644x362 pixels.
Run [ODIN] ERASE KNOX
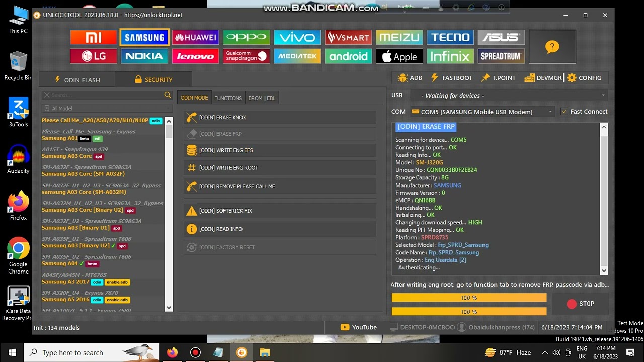[x=280, y=117]
